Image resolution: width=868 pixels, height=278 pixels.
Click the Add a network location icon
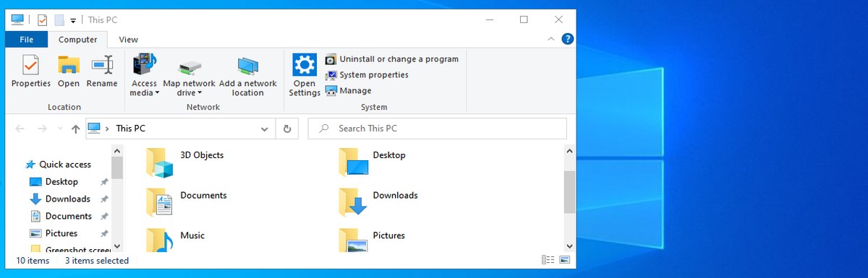248,66
